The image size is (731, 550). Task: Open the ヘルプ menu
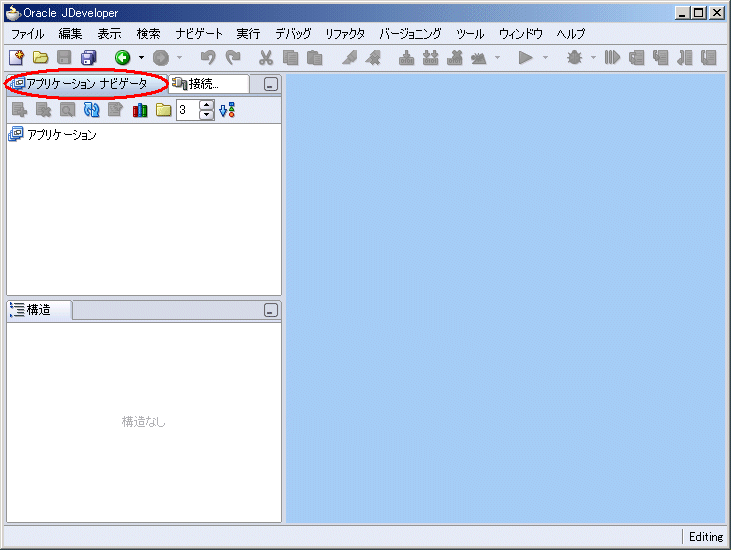click(571, 34)
